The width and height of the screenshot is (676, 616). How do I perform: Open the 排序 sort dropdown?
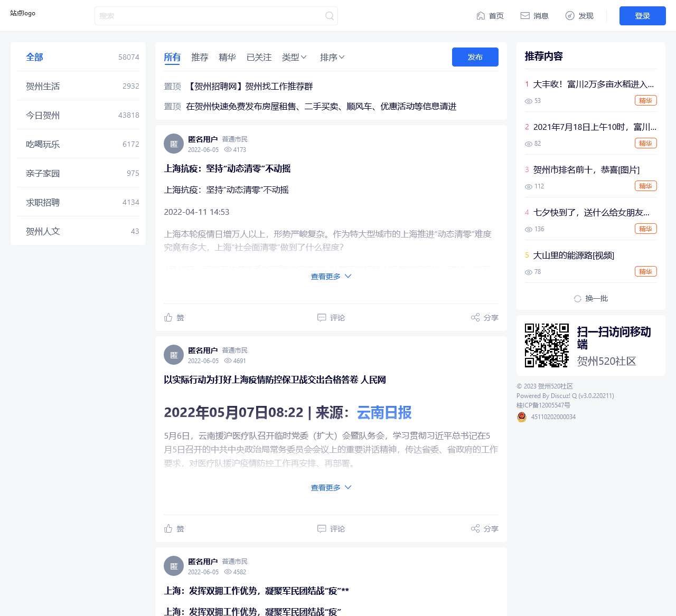coord(332,57)
